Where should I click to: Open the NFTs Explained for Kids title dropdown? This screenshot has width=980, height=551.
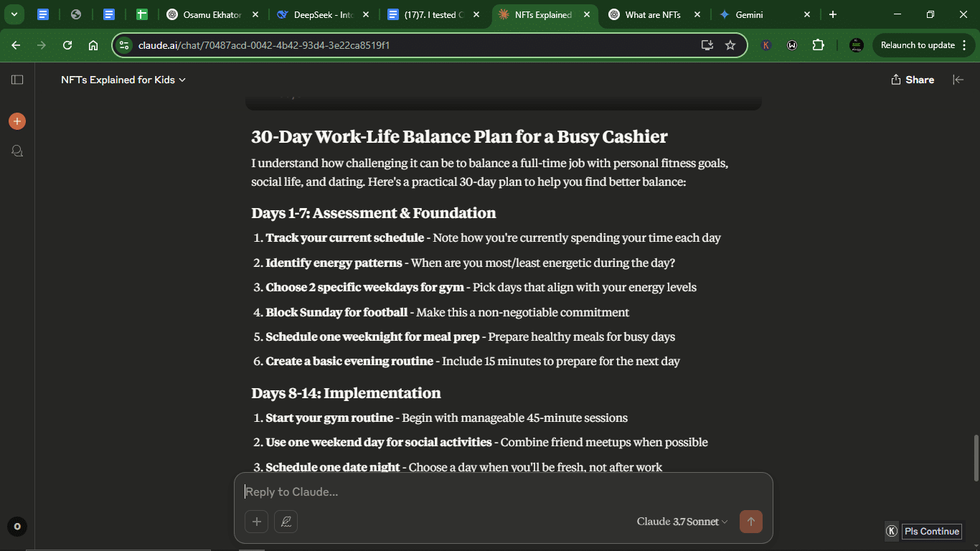click(123, 80)
